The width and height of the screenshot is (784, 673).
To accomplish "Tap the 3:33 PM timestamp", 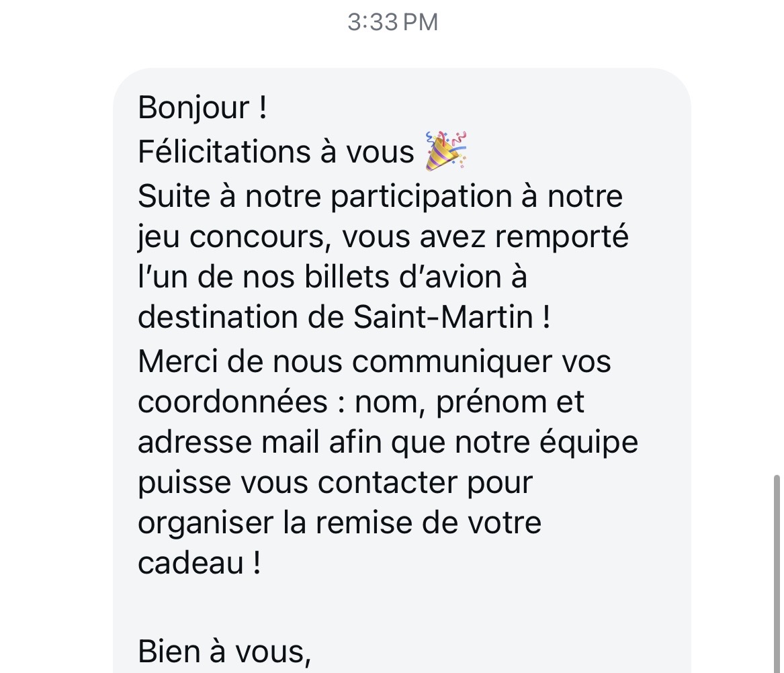I will point(392,22).
